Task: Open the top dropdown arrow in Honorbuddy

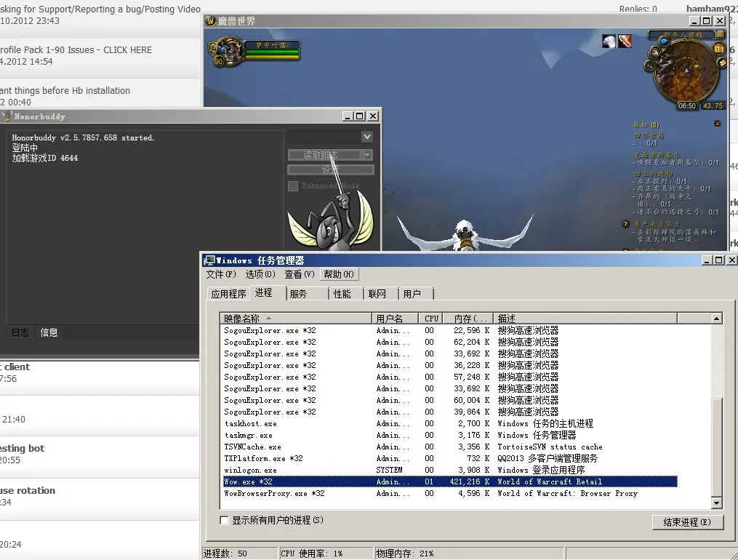Action: (x=367, y=137)
